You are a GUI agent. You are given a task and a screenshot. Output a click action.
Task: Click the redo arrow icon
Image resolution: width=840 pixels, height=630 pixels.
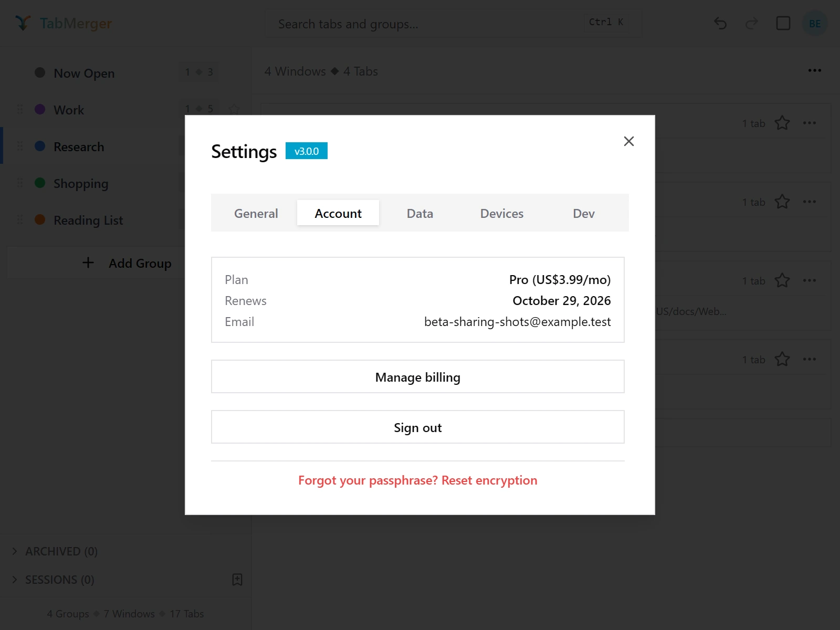coord(752,23)
